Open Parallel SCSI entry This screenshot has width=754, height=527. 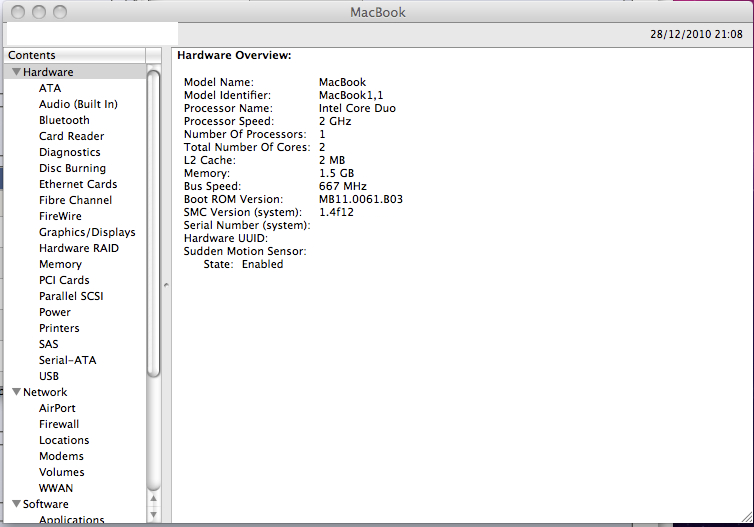point(71,296)
